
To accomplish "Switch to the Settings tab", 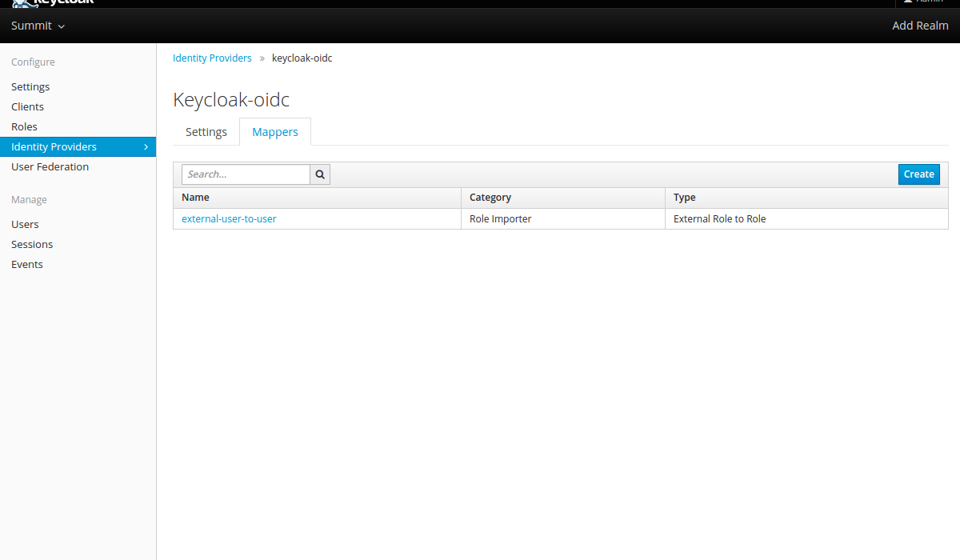I will tap(206, 132).
